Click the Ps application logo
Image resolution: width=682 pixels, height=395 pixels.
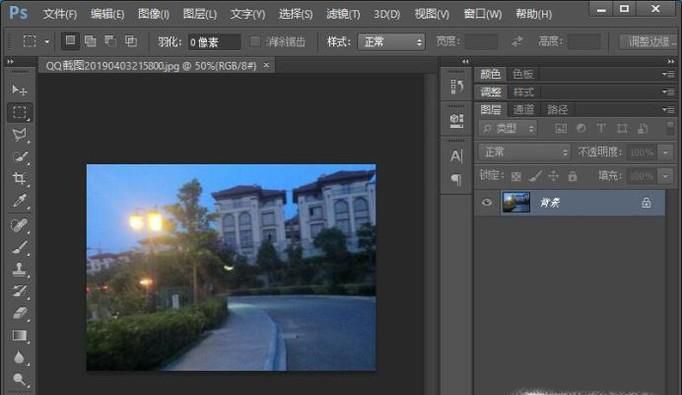tap(18, 13)
